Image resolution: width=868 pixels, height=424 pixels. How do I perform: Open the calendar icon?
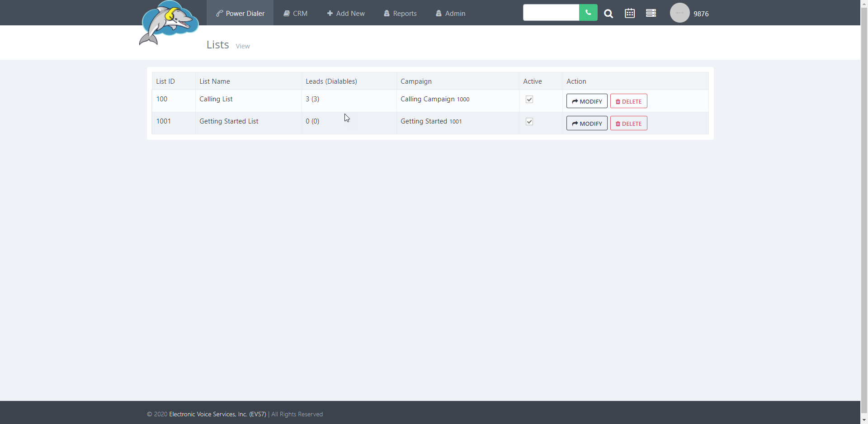pos(630,13)
